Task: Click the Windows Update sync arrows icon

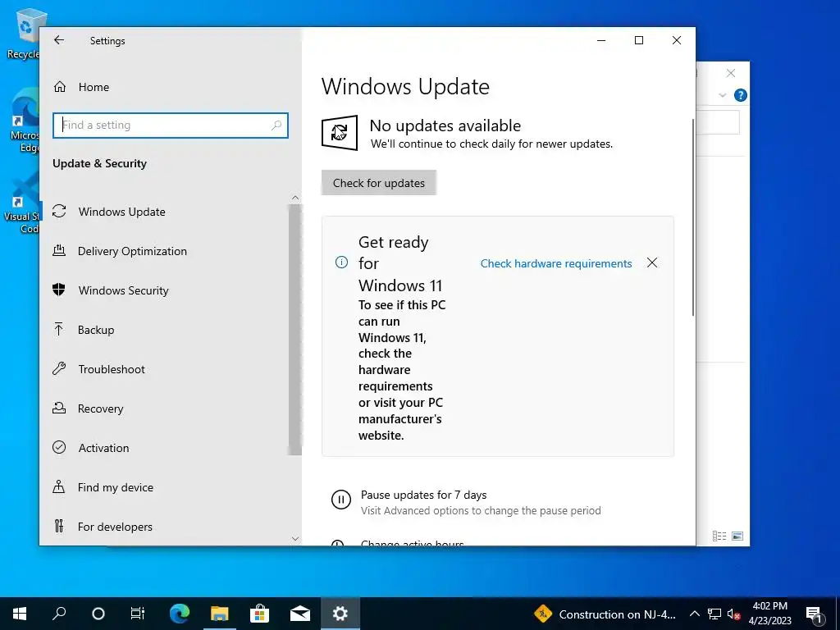Action: click(x=59, y=211)
